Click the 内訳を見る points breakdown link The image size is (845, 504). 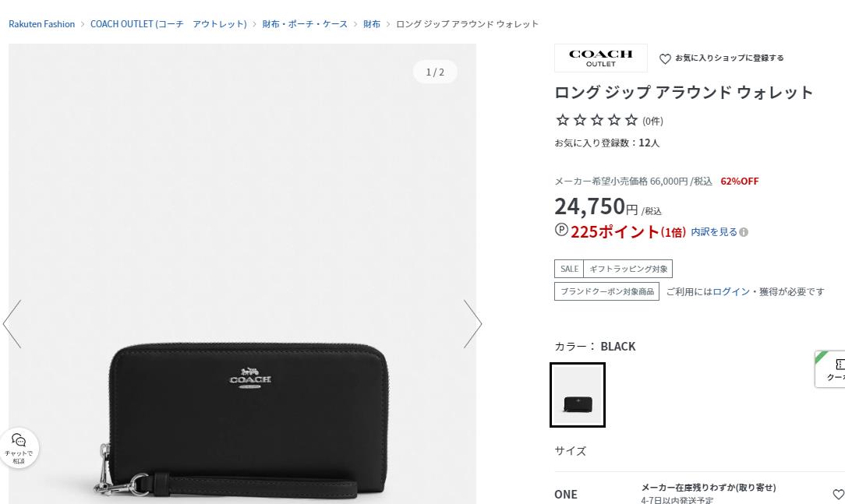click(714, 232)
